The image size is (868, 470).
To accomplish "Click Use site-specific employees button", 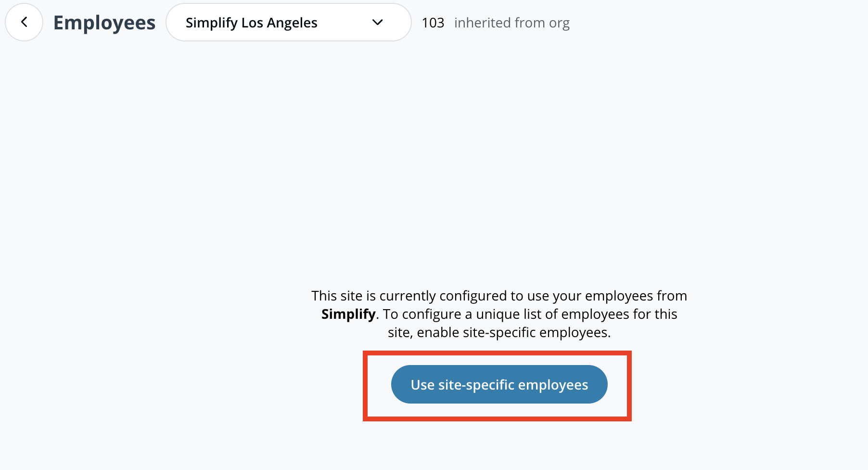I will coord(499,384).
